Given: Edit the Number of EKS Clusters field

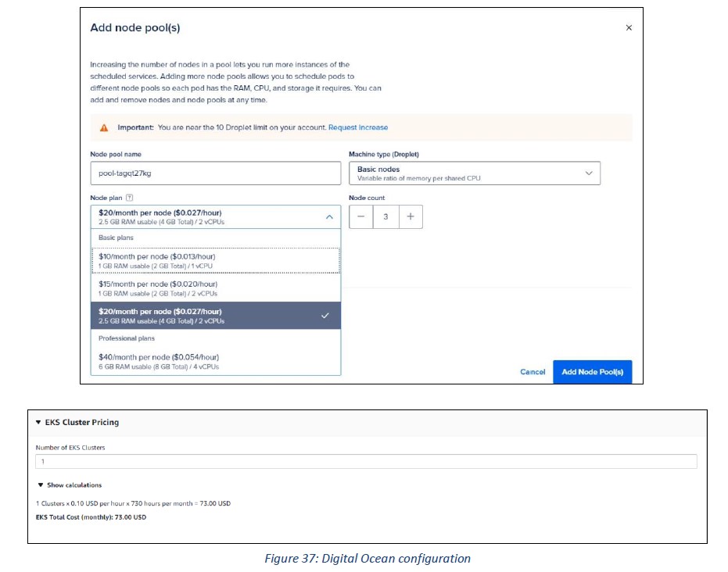Looking at the screenshot, I should [x=366, y=462].
